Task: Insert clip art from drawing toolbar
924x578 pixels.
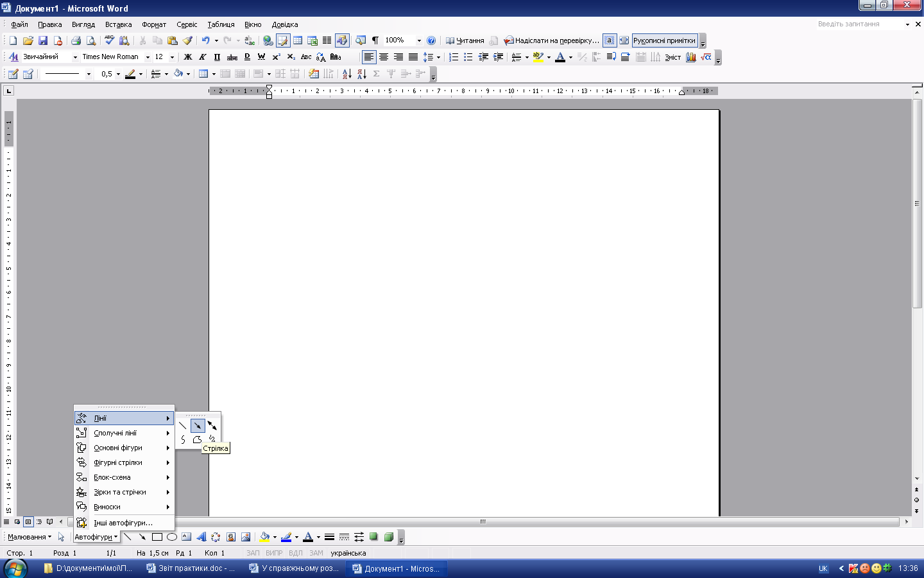Action: (x=231, y=537)
